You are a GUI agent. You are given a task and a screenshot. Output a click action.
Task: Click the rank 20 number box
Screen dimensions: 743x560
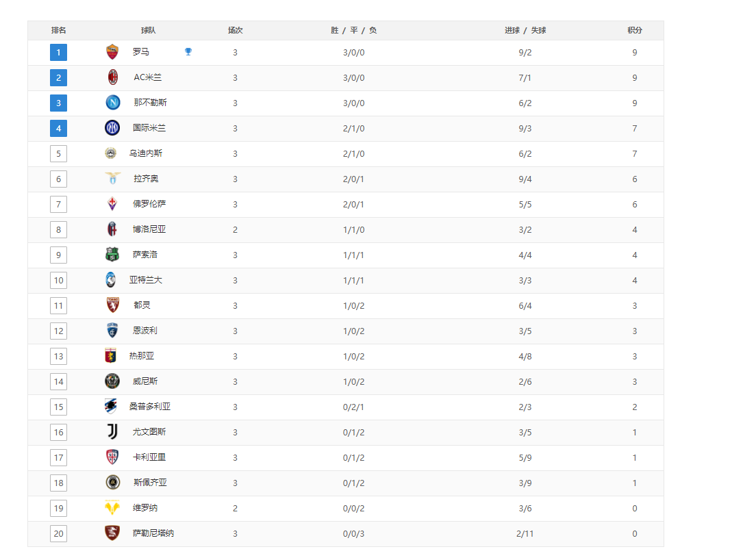click(x=59, y=533)
